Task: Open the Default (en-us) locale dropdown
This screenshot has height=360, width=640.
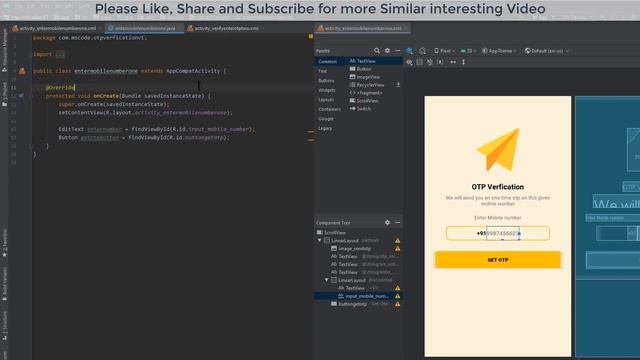Action: 547,51
